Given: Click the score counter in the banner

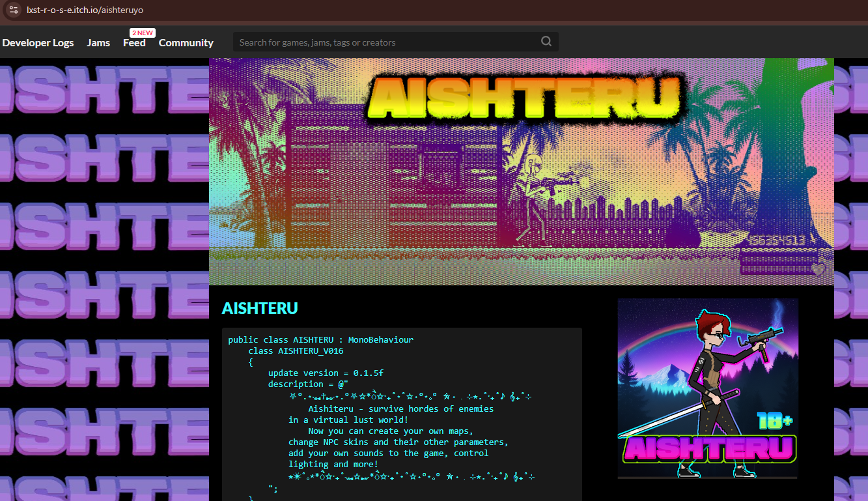Looking at the screenshot, I should (776, 240).
